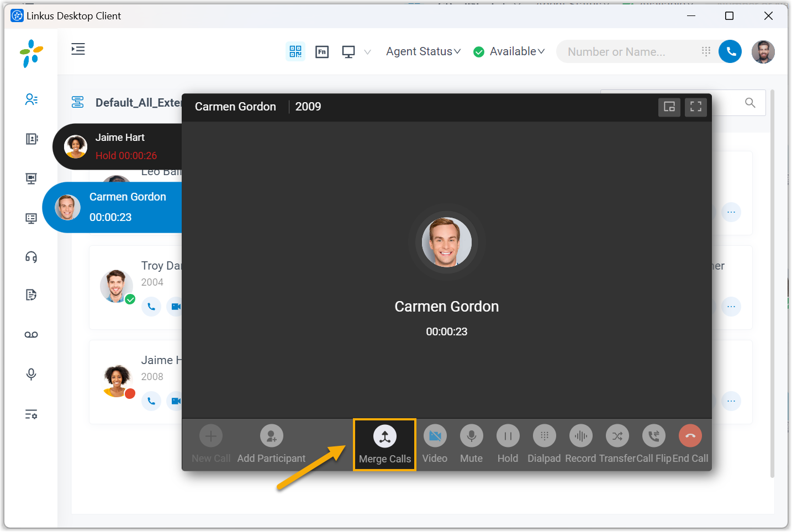Open the video conferencing sidebar icon
Screen dimensions: 792x532
[31, 178]
